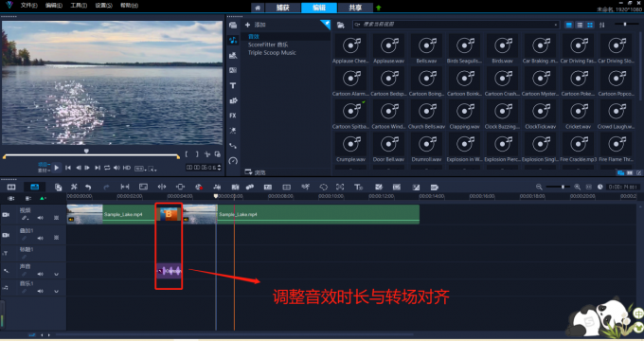Collapse the folder panel with the pin arrow
The height and width of the screenshot is (341, 644).
tap(326, 25)
